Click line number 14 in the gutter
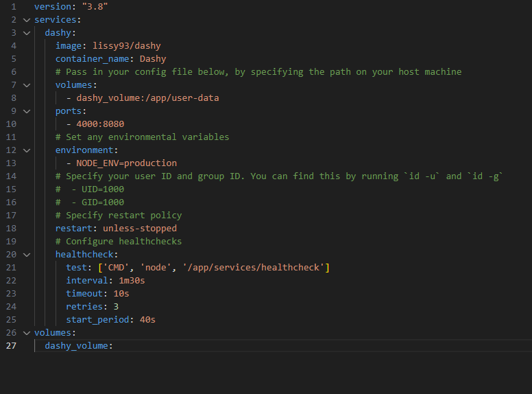Viewport: 532px width, 394px height. [11, 176]
